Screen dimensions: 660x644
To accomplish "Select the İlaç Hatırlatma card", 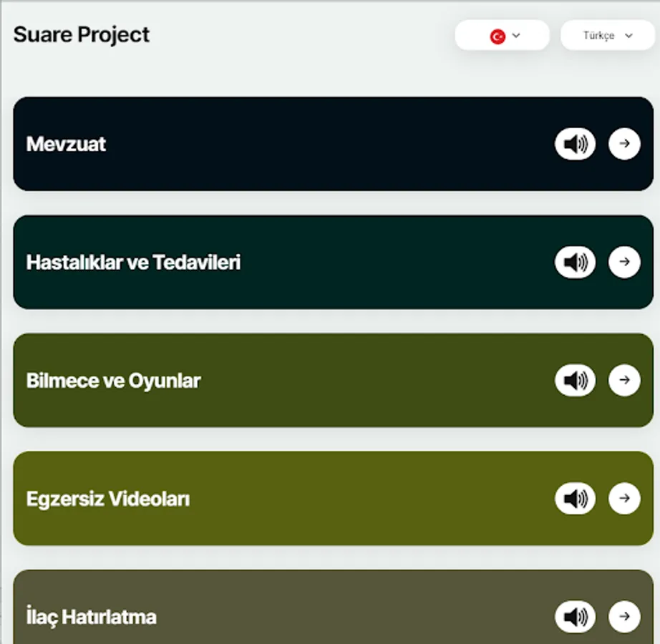I will pos(286,616).
